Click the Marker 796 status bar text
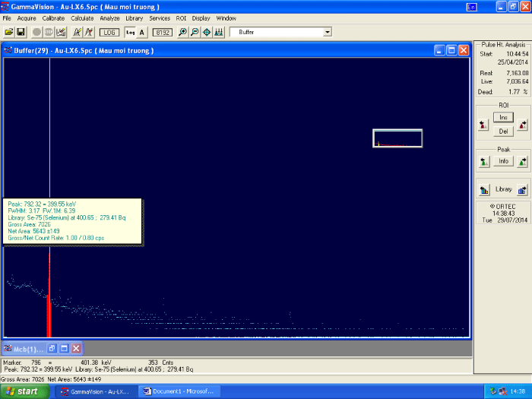This screenshot has width=532, height=399. coord(22,363)
